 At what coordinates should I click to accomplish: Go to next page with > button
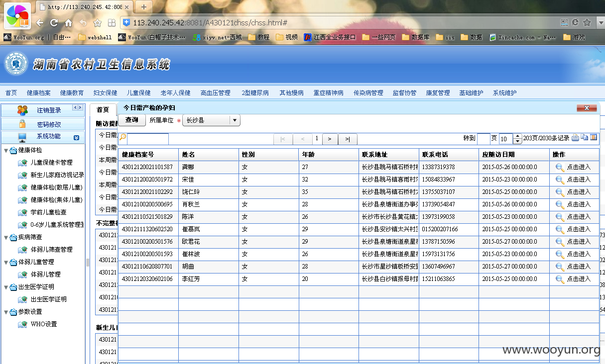tap(330, 139)
